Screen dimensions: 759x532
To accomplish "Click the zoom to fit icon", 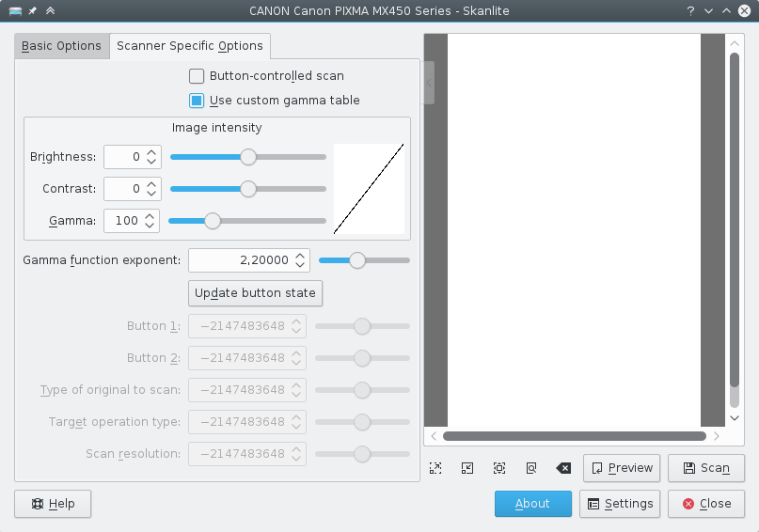I will pos(499,468).
